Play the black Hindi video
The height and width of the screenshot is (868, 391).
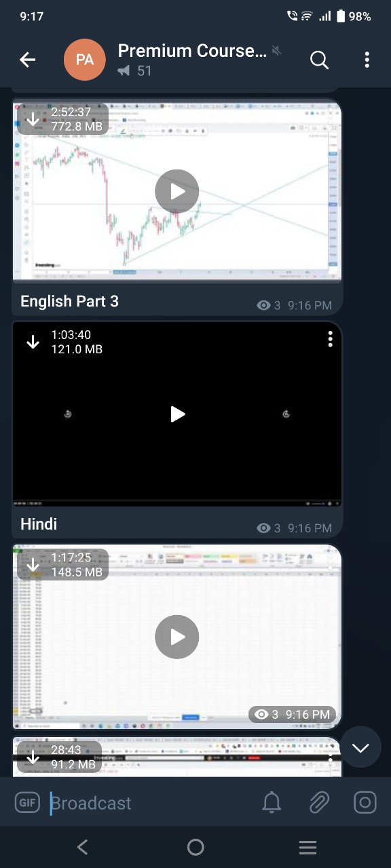pos(177,414)
